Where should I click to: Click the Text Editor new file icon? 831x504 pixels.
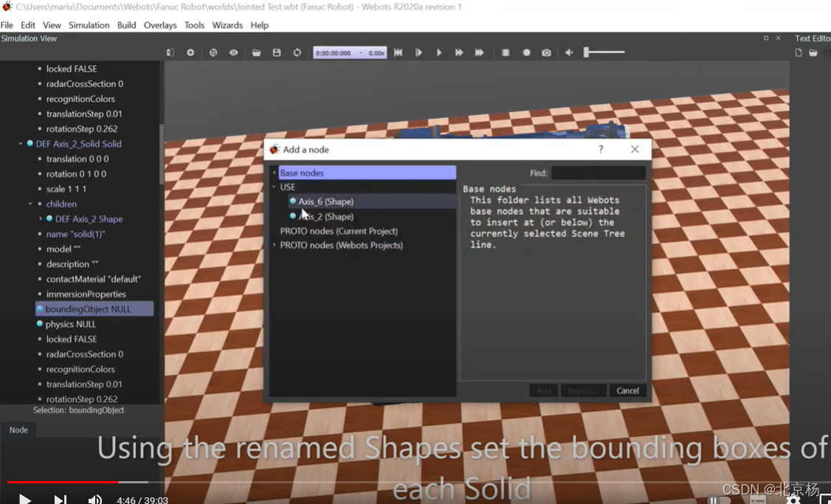[x=799, y=52]
